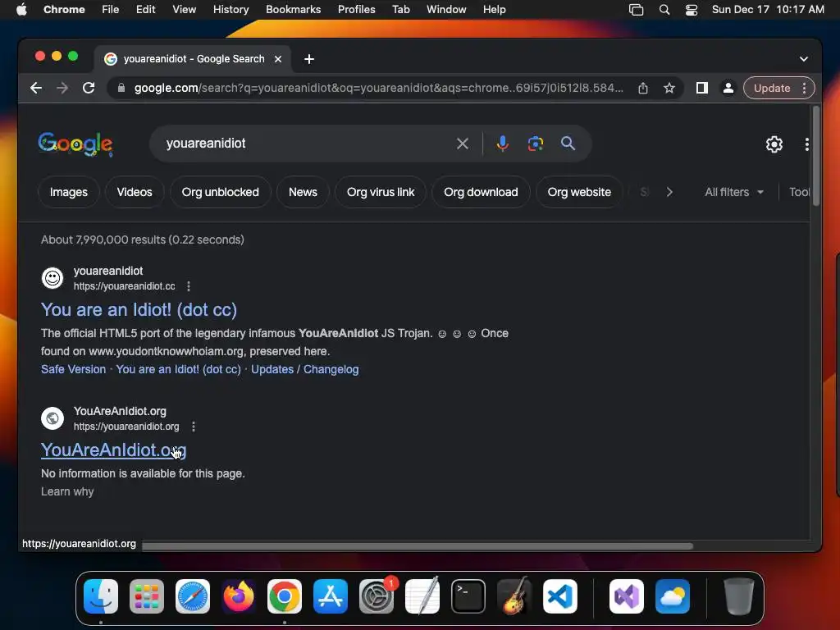The image size is (840, 630).
Task: Open the 'You are an Idiot! (dot cc)' sitelink
Action: [178, 369]
